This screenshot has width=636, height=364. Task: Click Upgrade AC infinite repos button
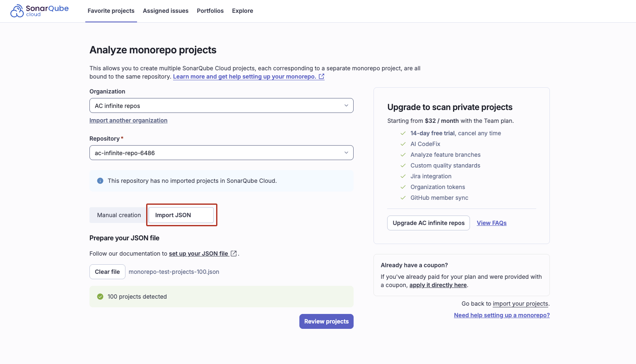click(x=429, y=223)
